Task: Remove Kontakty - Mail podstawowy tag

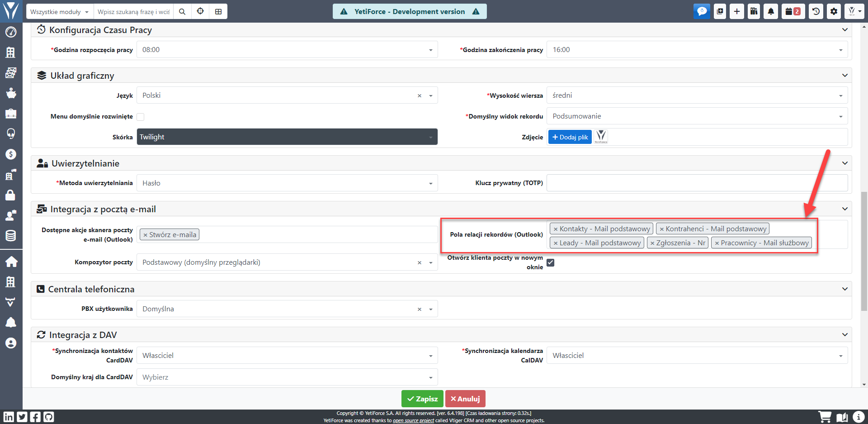Action: [556, 229]
